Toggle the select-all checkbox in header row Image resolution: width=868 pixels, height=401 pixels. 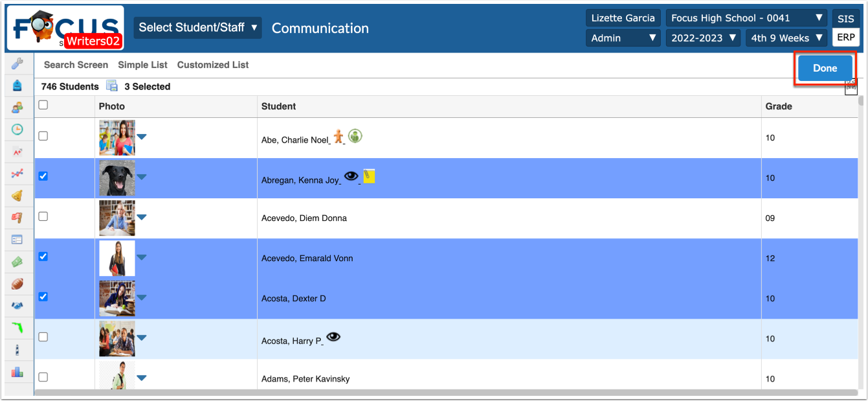click(x=43, y=105)
